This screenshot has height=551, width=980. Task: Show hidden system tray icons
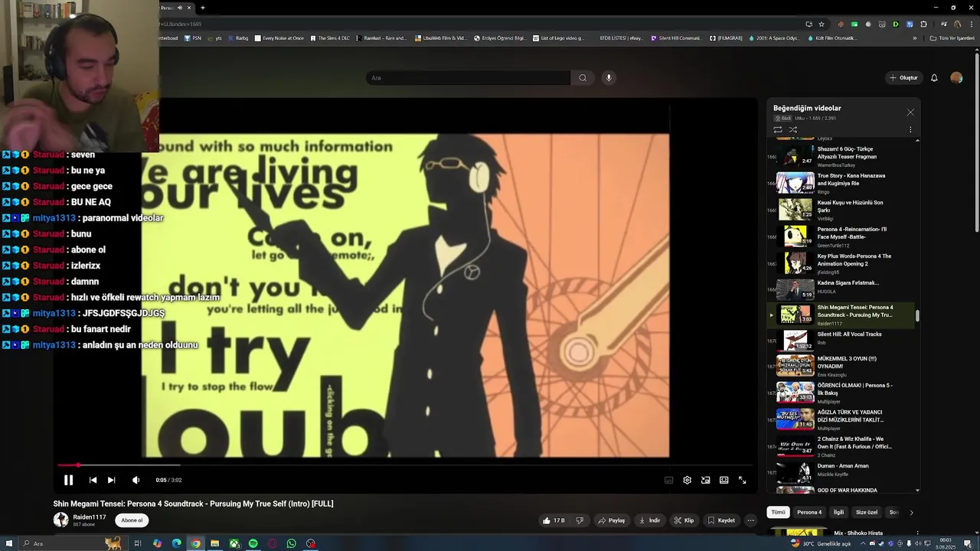863,543
